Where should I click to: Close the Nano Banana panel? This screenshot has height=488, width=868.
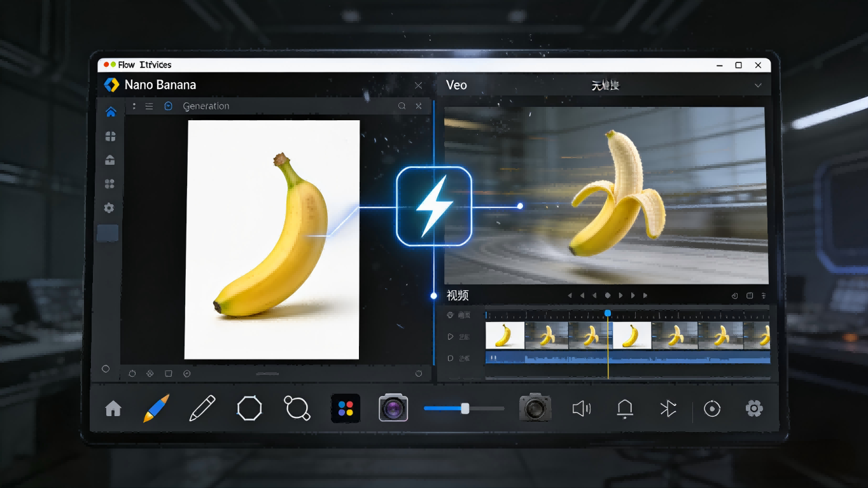coord(418,85)
